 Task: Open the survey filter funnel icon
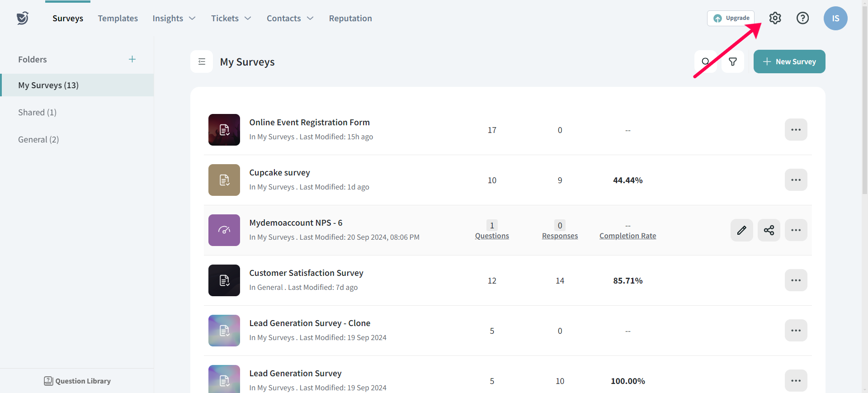click(x=733, y=62)
